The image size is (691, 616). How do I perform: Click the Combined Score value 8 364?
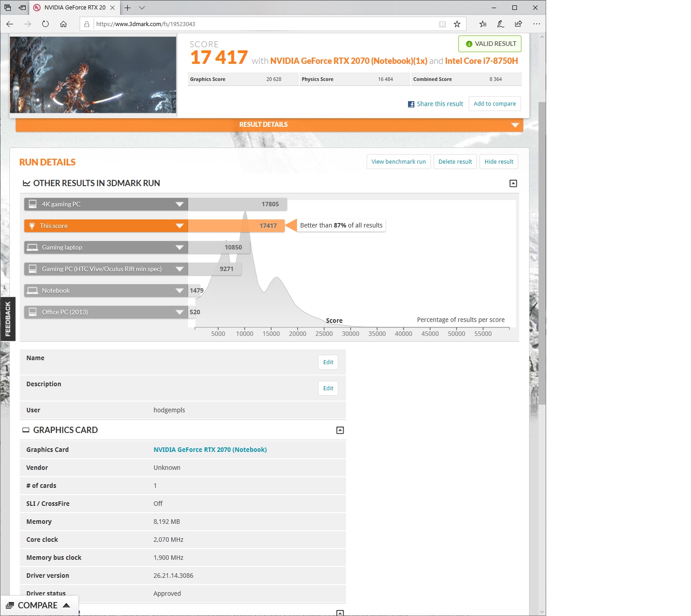(496, 79)
